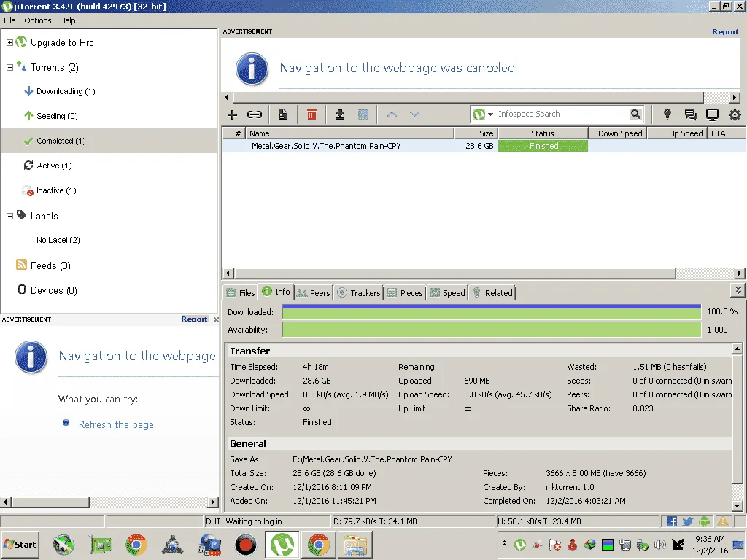Switch to the Files tab
The height and width of the screenshot is (560, 747).
click(241, 293)
